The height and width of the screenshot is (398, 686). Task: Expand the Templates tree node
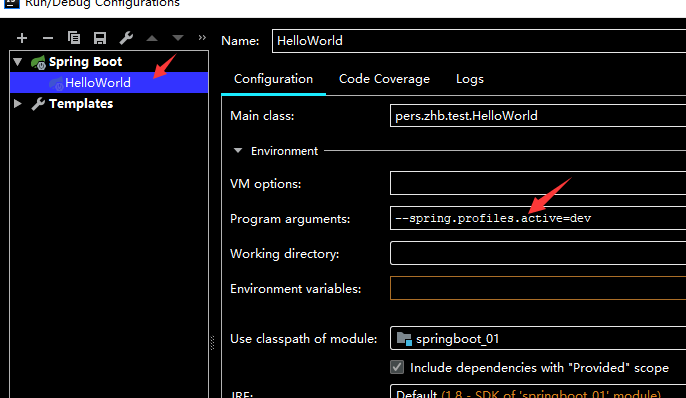(x=18, y=104)
